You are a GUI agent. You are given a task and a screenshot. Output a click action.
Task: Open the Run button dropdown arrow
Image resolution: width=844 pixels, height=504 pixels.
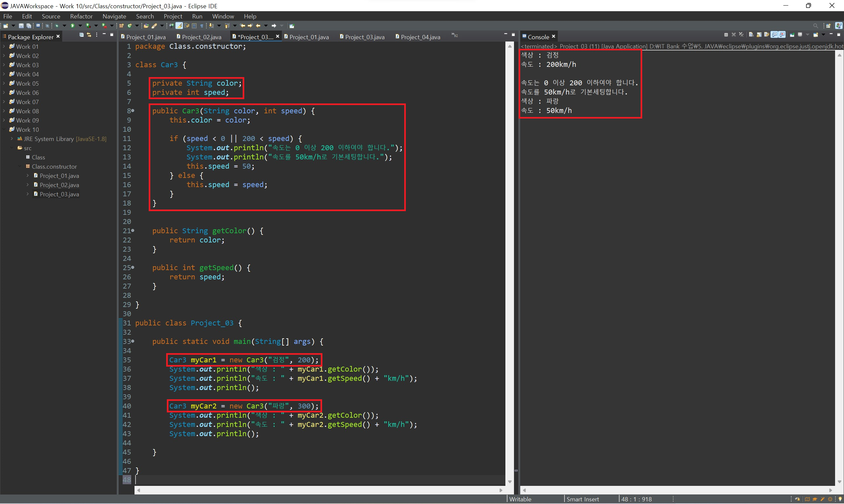pyautogui.click(x=80, y=26)
